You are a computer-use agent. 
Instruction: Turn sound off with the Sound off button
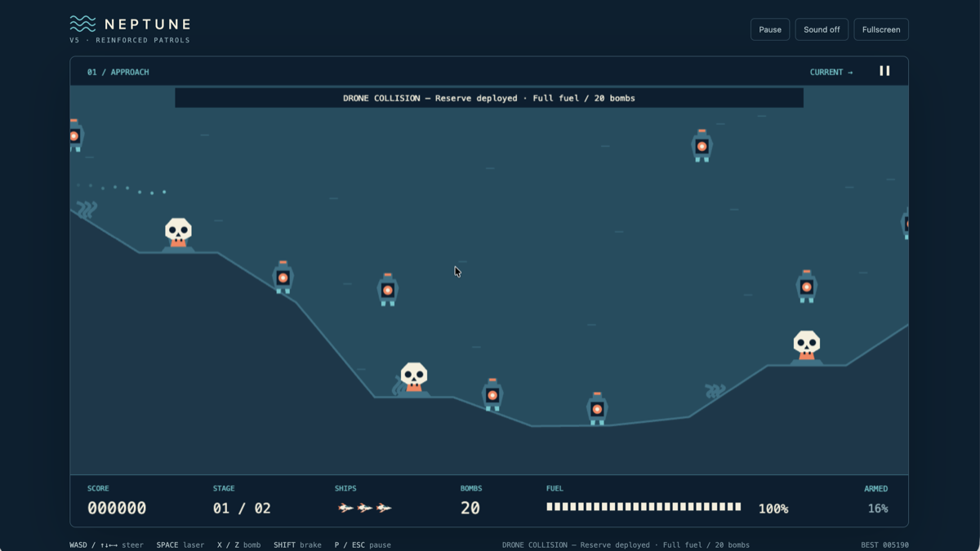[x=822, y=29]
